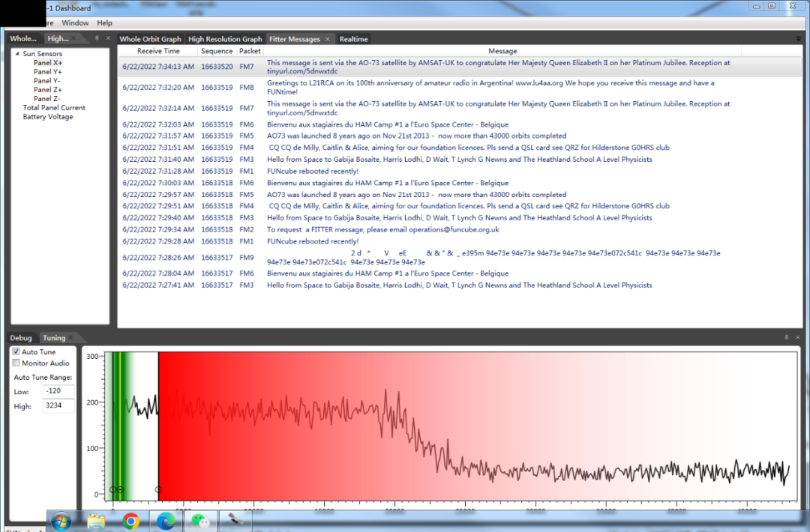The width and height of the screenshot is (810, 532).
Task: Select the High... side panel tab
Action: pos(58,38)
